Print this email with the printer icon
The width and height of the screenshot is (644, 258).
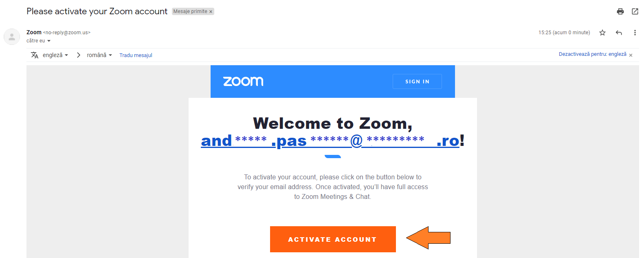pos(620,11)
